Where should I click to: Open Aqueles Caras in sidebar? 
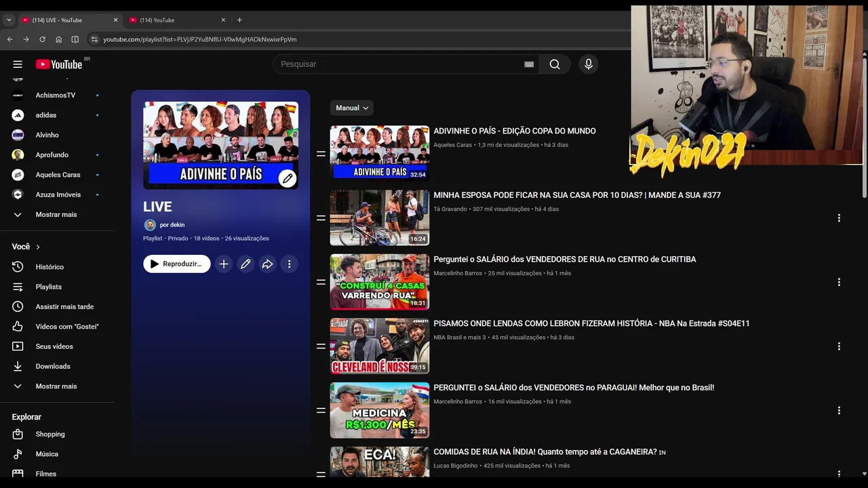pos(58,175)
